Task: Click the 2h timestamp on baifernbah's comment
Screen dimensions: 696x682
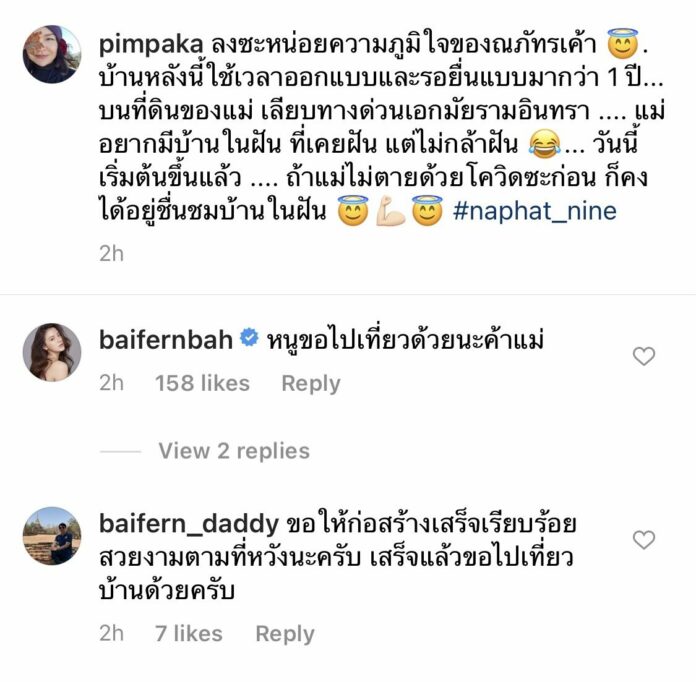Action: point(111,383)
